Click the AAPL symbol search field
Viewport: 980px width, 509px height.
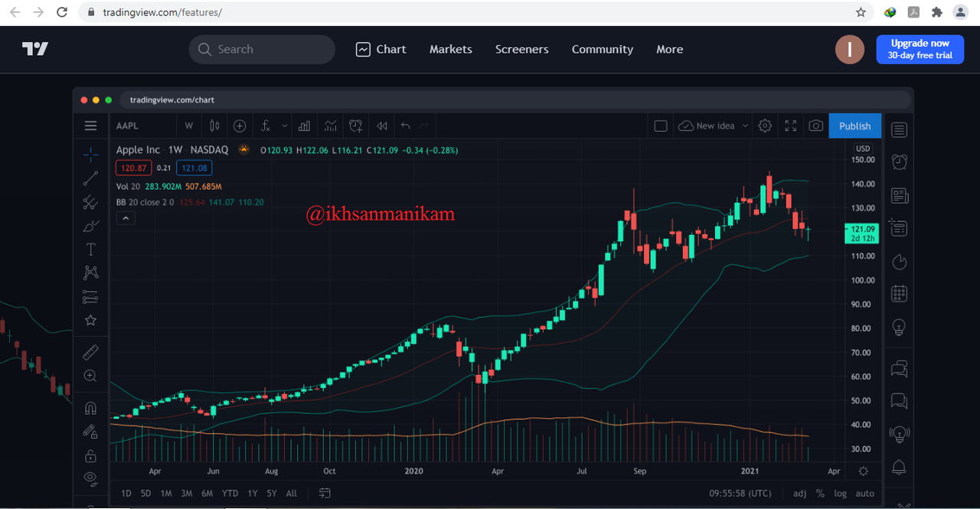[143, 126]
